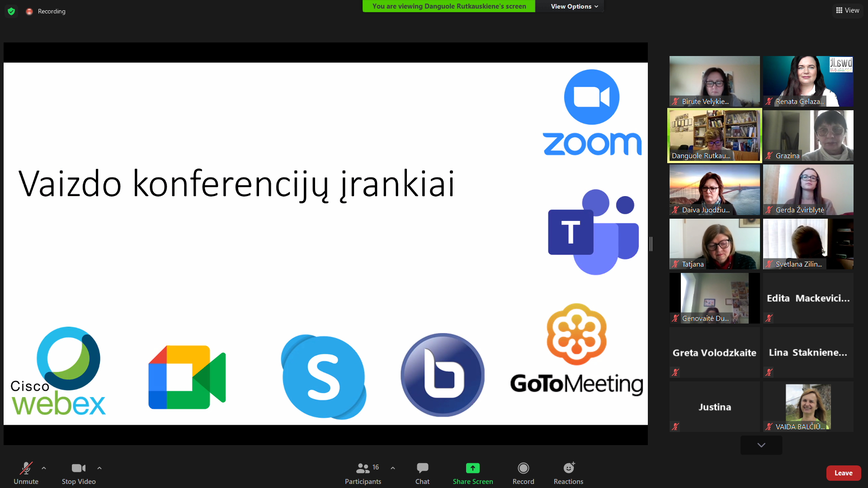Image resolution: width=868 pixels, height=488 pixels.
Task: Click the green screen viewing notification banner
Action: click(x=449, y=6)
